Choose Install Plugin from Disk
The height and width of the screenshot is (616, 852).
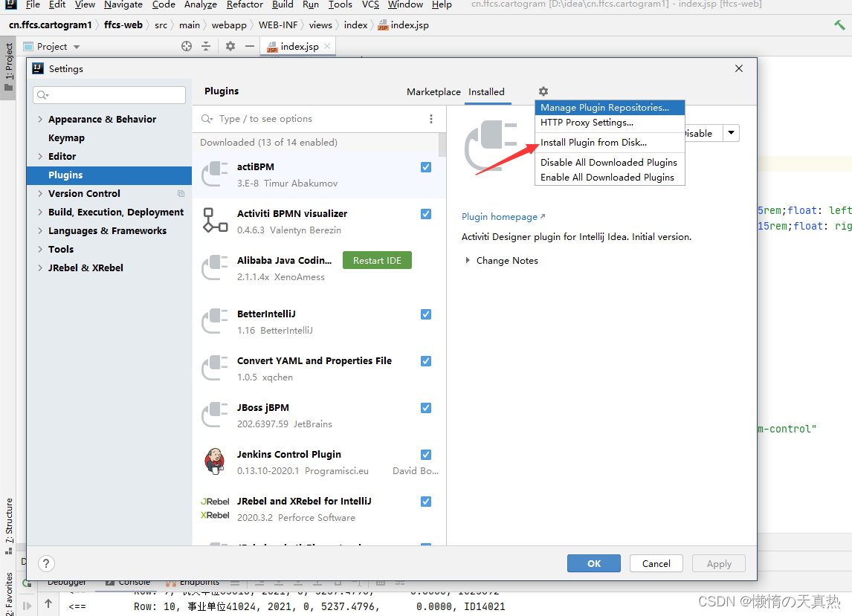(610, 143)
